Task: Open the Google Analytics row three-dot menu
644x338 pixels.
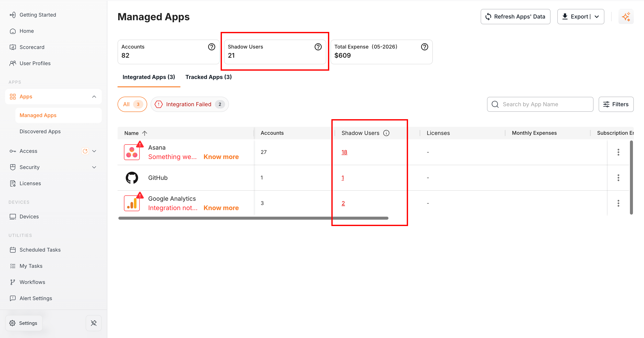Action: point(618,203)
